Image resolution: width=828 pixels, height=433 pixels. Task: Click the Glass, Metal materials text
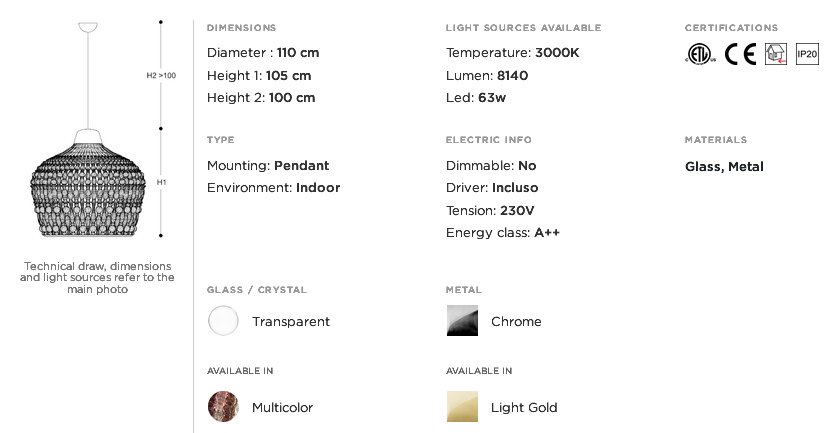[x=724, y=167]
